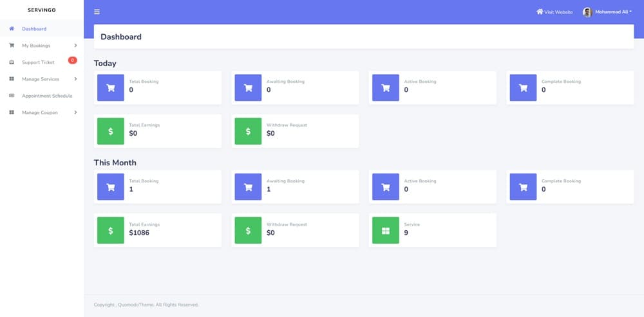Image resolution: width=644 pixels, height=317 pixels.
Task: Click the Today Total Booking cart icon
Action: (x=111, y=88)
